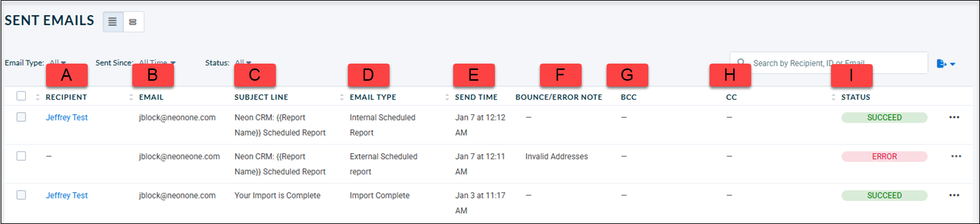
Task: Expand the Email Type filter dropdown
Action: tap(58, 63)
